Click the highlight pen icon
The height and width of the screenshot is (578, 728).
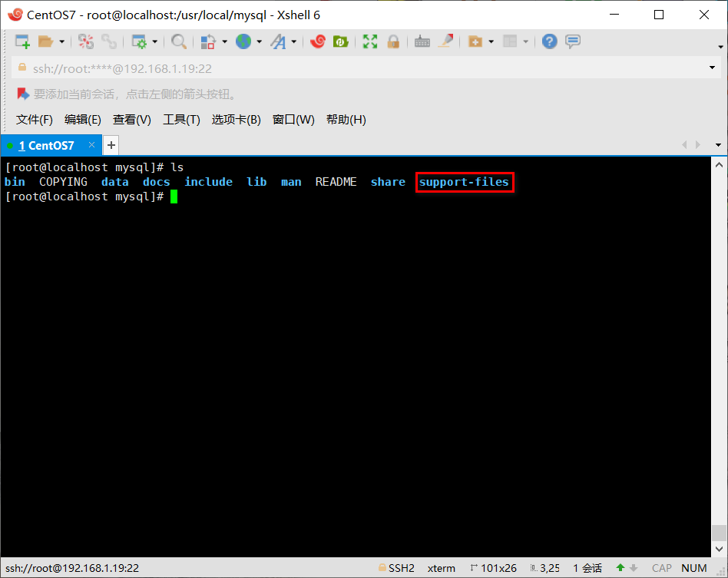[446, 41]
